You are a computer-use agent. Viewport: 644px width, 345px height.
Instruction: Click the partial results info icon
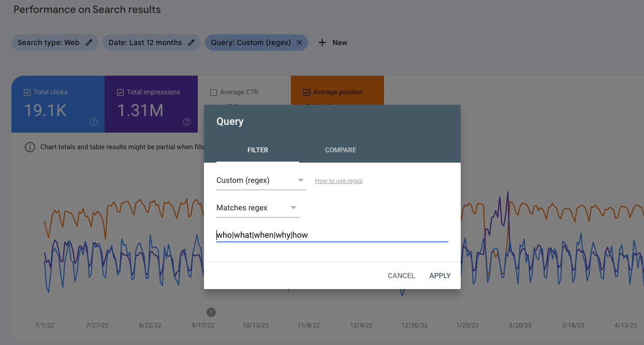pos(30,147)
